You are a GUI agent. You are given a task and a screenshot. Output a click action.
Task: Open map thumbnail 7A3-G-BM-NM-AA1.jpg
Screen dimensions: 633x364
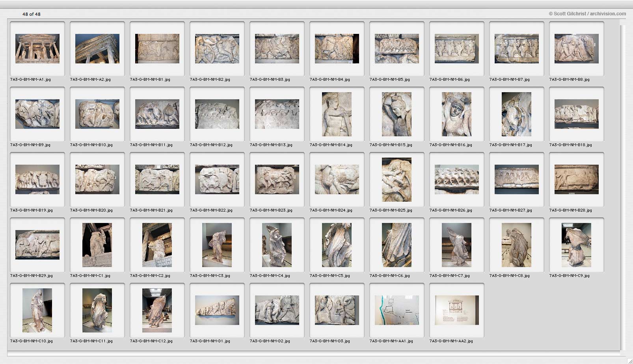[x=397, y=310]
